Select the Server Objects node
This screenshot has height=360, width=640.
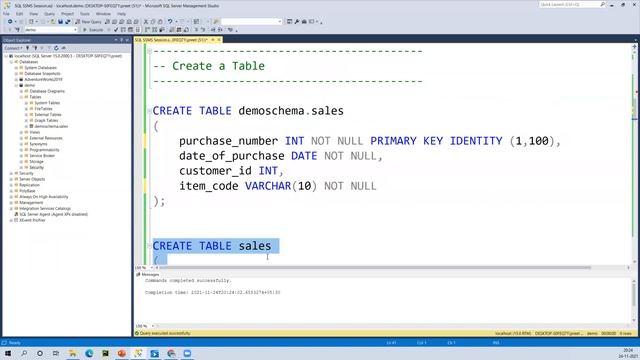(32, 179)
